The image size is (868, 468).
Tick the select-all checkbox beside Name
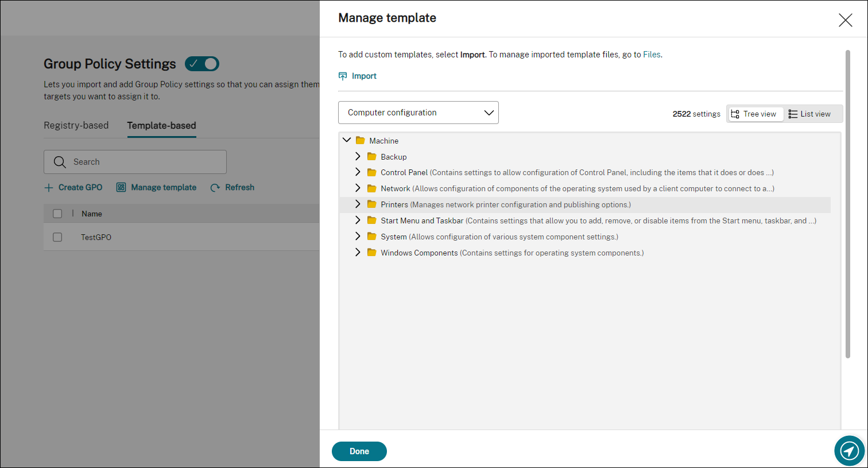(57, 214)
